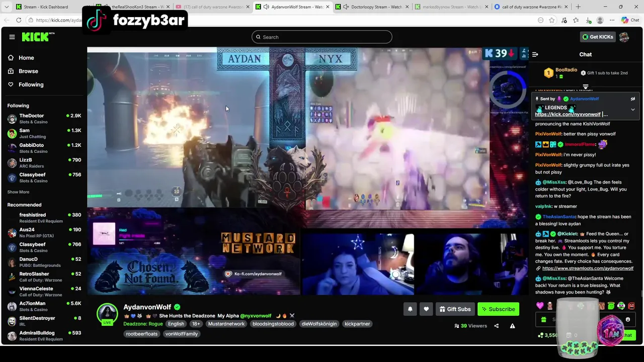This screenshot has height=362, width=644.
Task: Click the Gift Subs button
Action: tap(455, 309)
